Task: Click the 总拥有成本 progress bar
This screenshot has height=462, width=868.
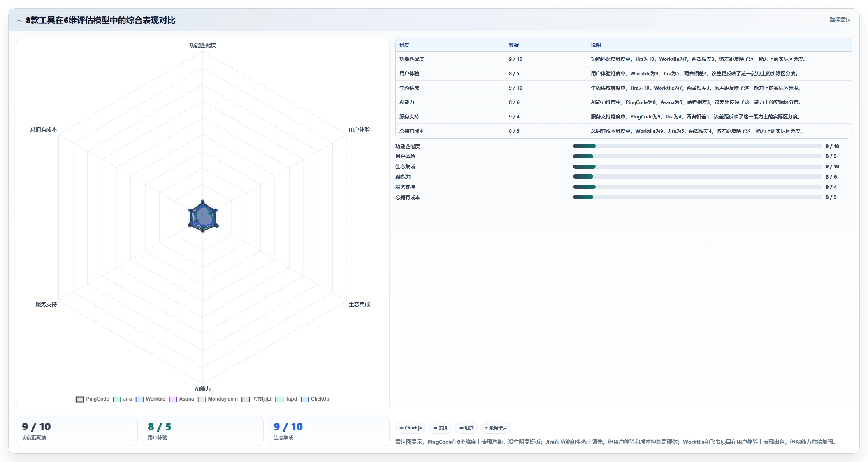Action: click(697, 197)
